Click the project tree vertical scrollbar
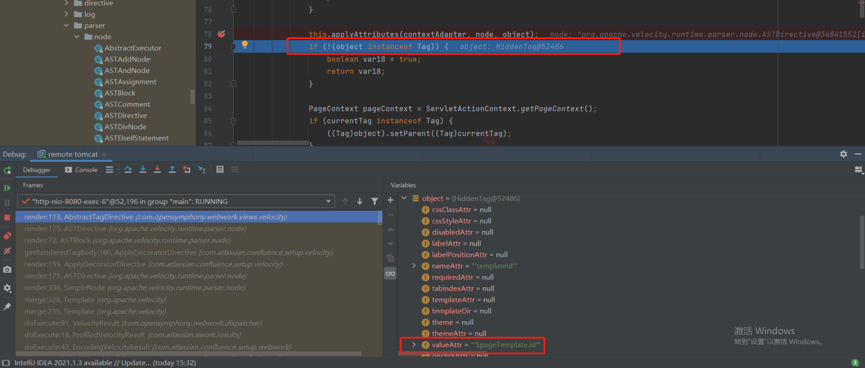Image resolution: width=865 pixels, height=368 pixels. click(193, 97)
